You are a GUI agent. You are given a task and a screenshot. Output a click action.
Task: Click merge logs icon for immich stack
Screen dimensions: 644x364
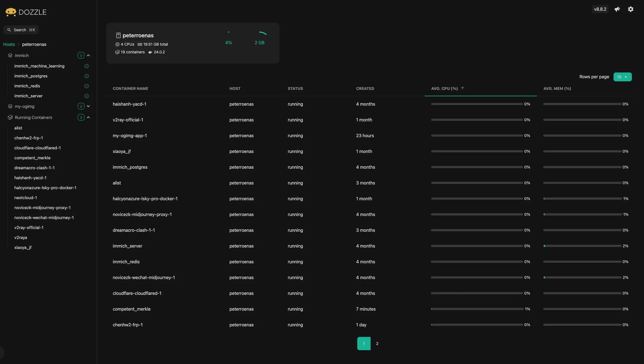point(81,55)
